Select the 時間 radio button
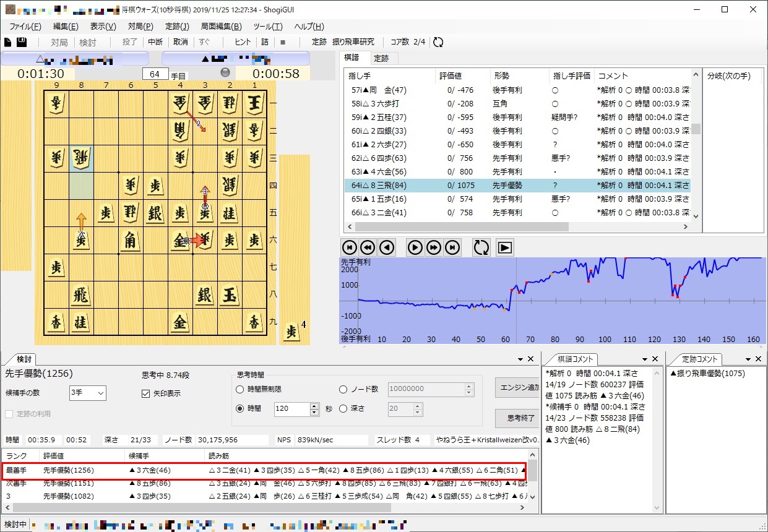The height and width of the screenshot is (532, 768). click(240, 408)
